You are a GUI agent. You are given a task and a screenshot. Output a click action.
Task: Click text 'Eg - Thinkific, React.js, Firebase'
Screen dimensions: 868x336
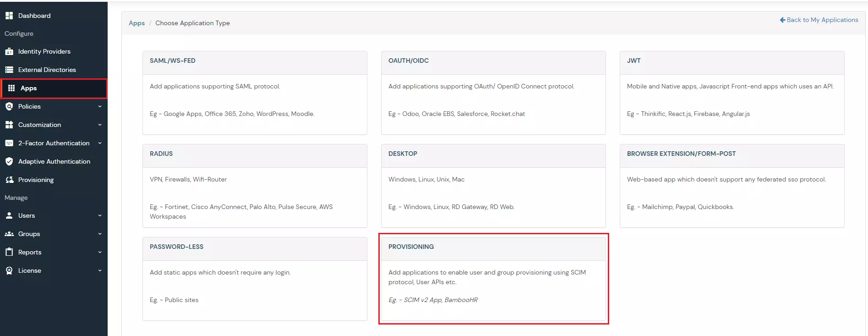point(673,114)
